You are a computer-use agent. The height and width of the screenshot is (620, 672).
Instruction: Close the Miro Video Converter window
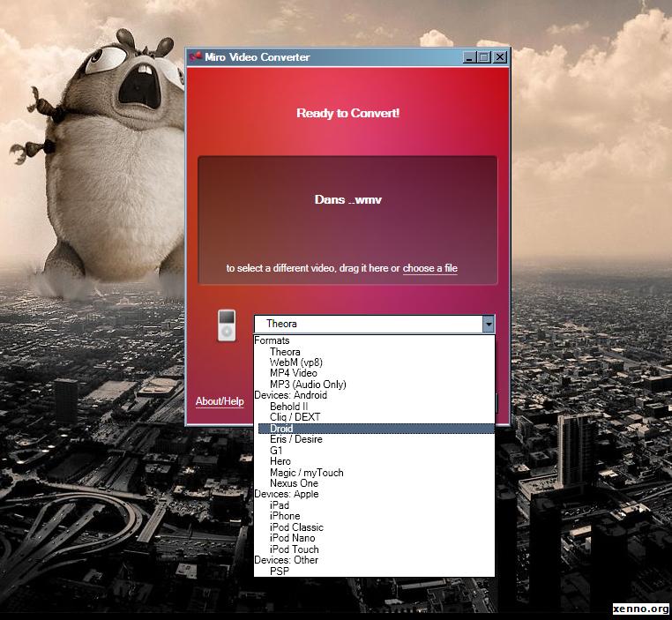tap(500, 57)
